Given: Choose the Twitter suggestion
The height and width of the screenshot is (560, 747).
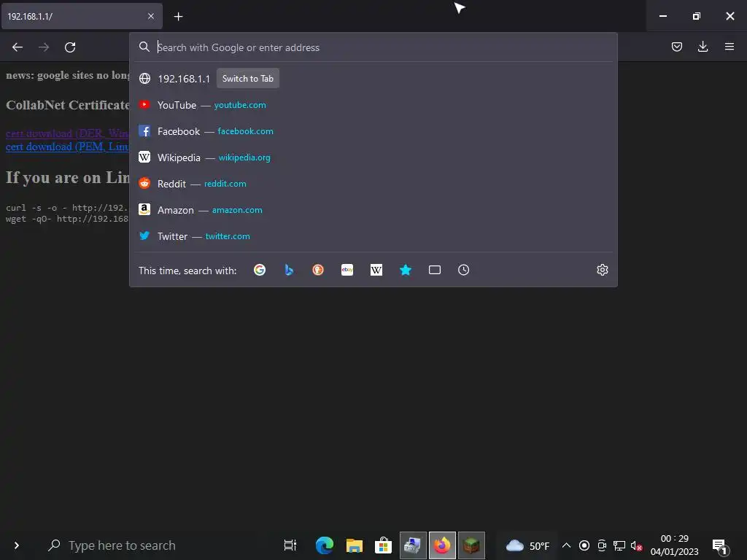Looking at the screenshot, I should [x=373, y=236].
